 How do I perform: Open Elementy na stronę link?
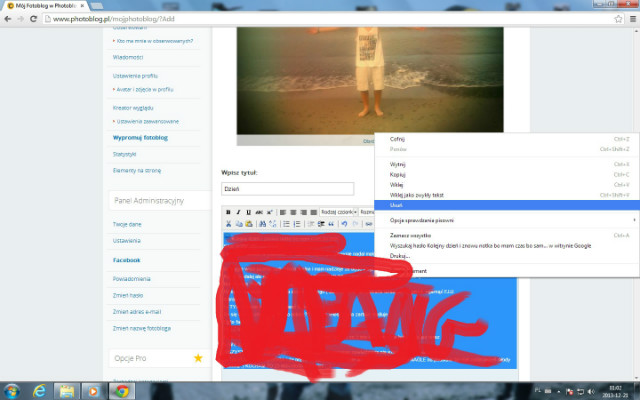[137, 171]
